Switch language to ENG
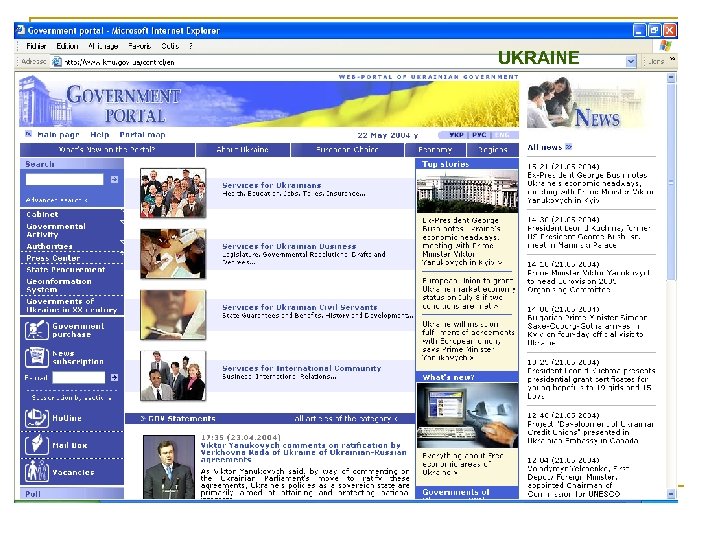 [502, 135]
